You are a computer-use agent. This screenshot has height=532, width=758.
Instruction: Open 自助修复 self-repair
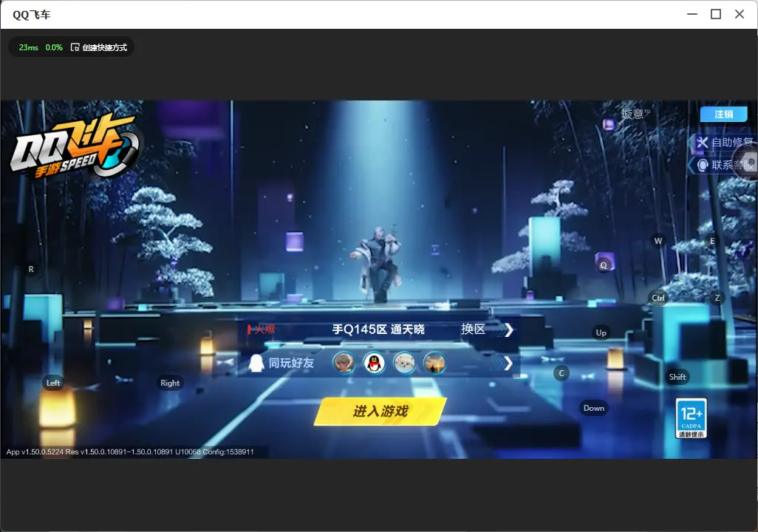(723, 142)
